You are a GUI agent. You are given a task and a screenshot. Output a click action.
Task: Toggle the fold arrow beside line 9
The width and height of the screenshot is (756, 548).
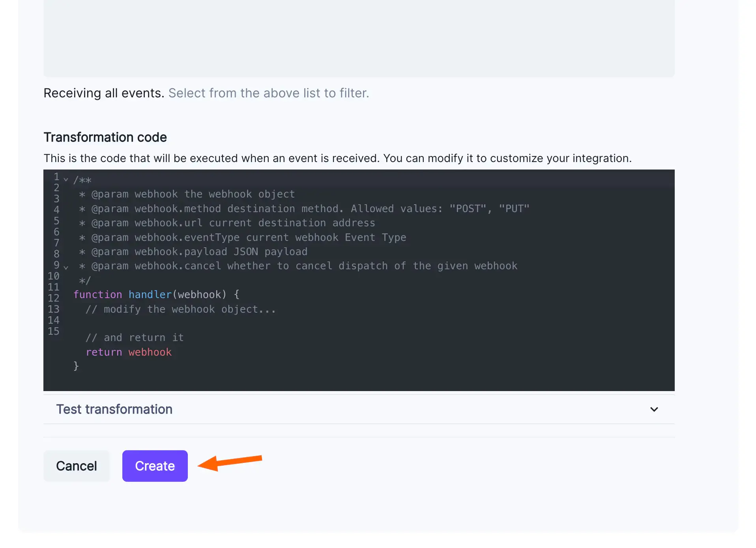[66, 268]
